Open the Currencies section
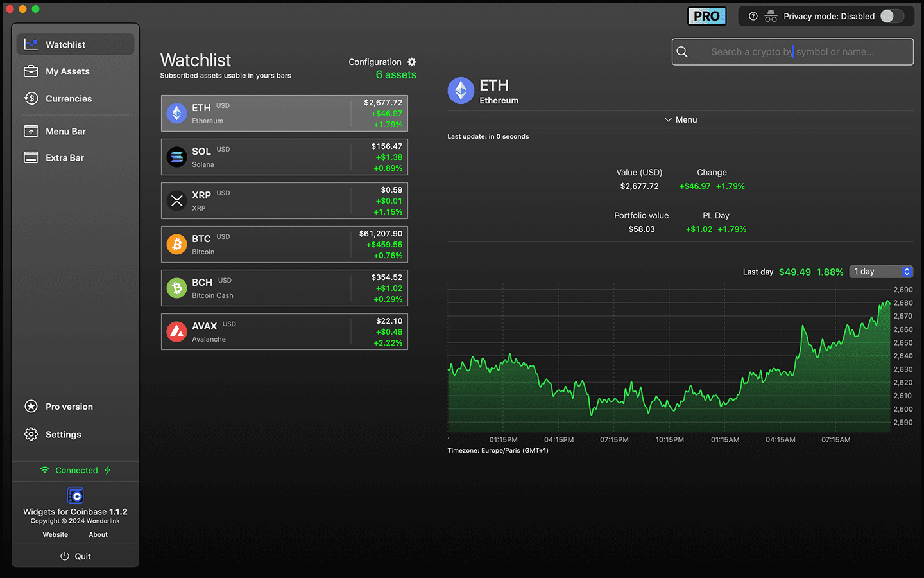924x578 pixels. pyautogui.click(x=30, y=98)
